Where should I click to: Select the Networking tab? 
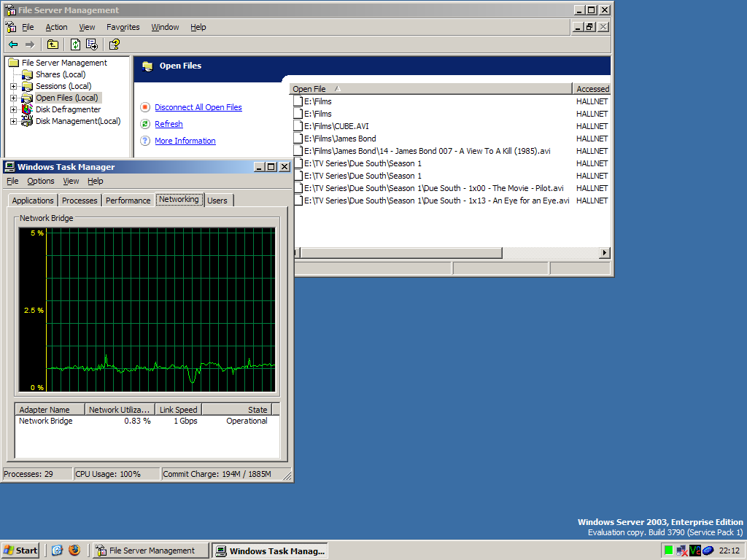pos(179,200)
